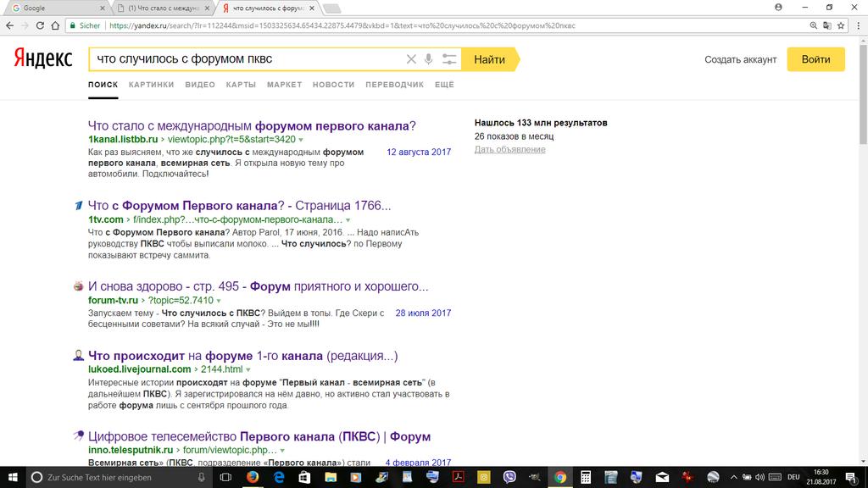The image size is (868, 488).
Task: Open the Calculator from the taskbar
Action: (x=586, y=477)
